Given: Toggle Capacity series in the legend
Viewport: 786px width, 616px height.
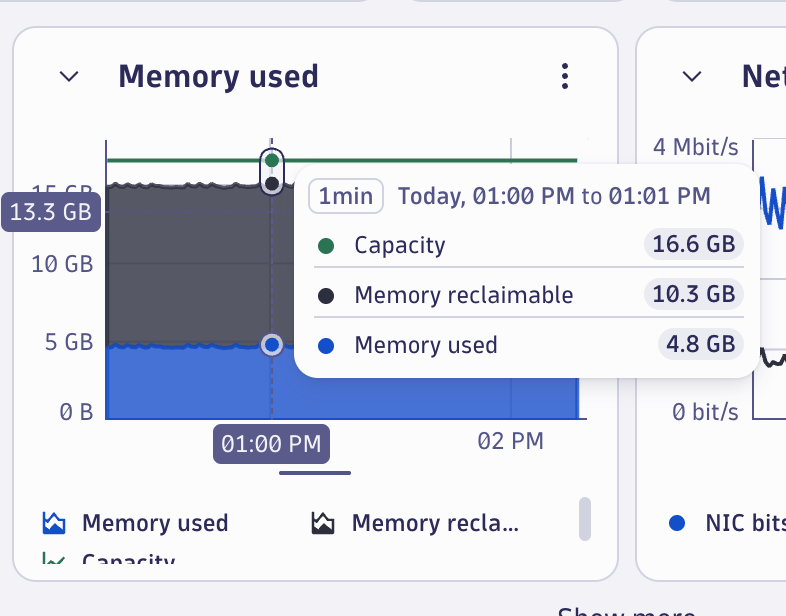Looking at the screenshot, I should pyautogui.click(x=128, y=560).
